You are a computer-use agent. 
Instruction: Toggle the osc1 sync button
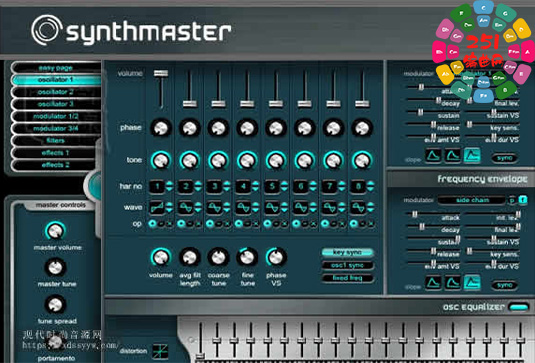[347, 265]
